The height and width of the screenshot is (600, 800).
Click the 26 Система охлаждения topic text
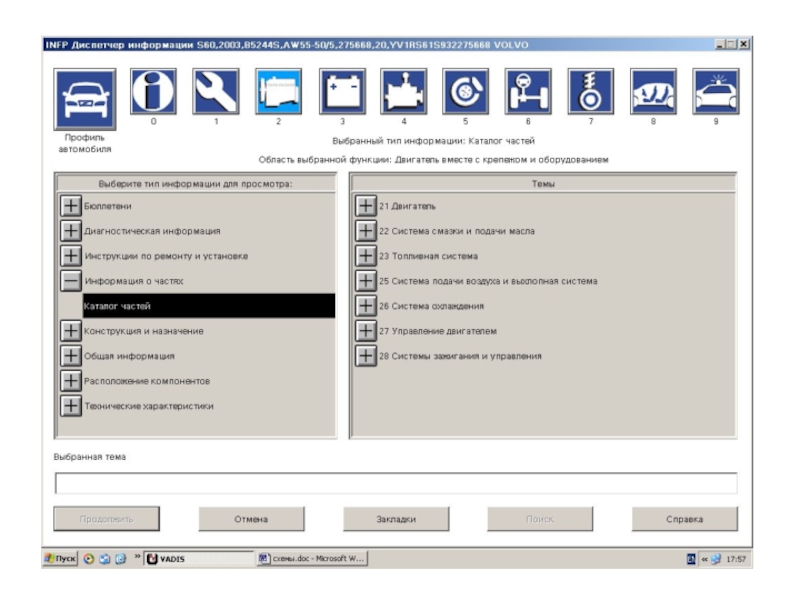[431, 306]
